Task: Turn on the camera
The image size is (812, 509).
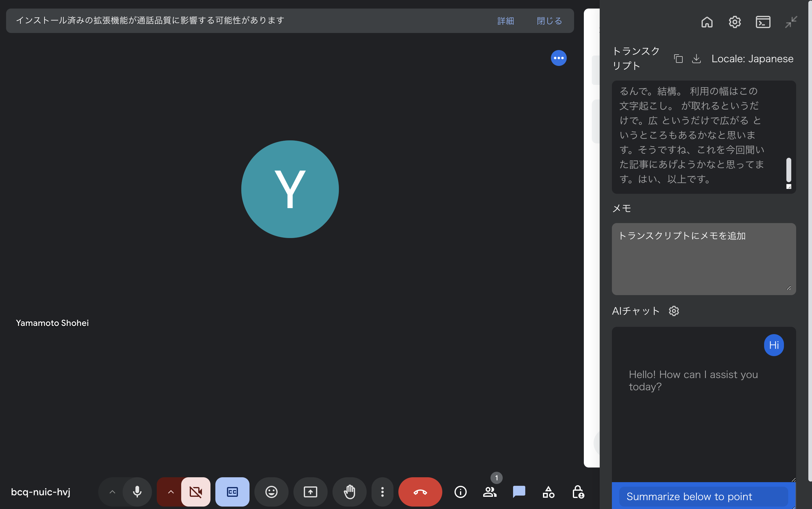Action: pyautogui.click(x=196, y=492)
